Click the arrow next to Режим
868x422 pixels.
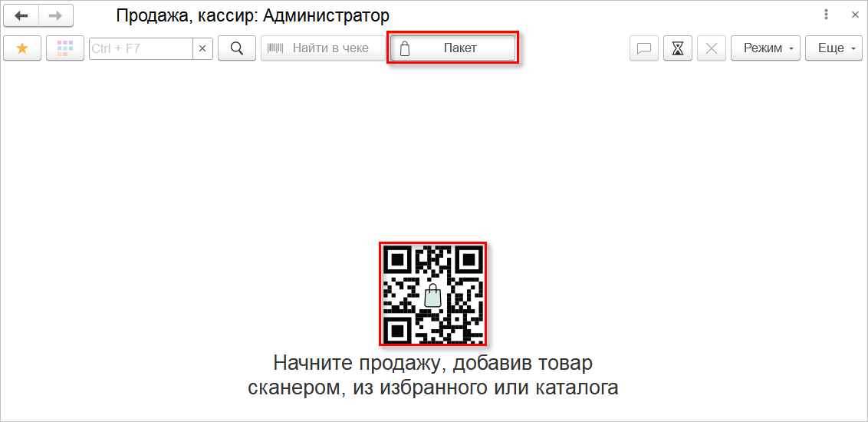pyautogui.click(x=791, y=49)
